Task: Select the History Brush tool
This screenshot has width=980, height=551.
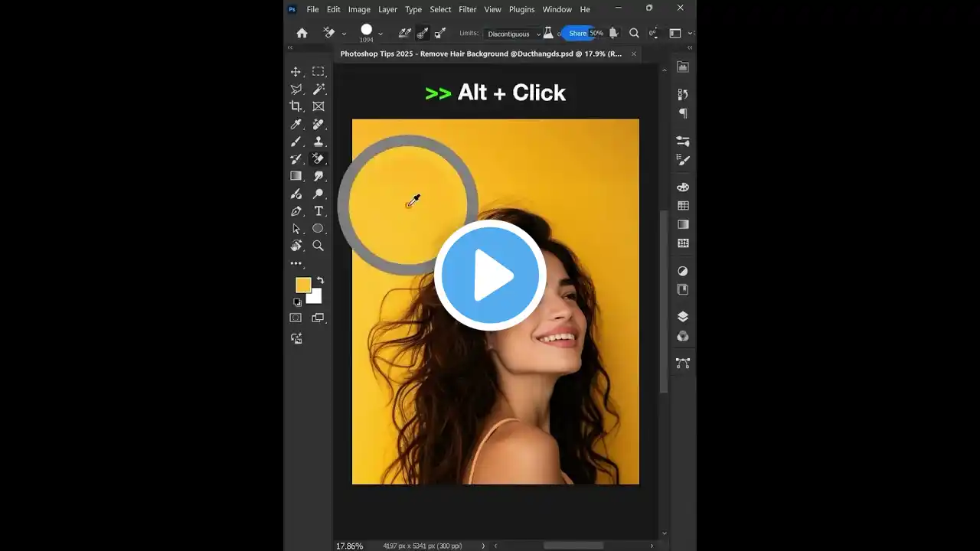Action: click(296, 159)
